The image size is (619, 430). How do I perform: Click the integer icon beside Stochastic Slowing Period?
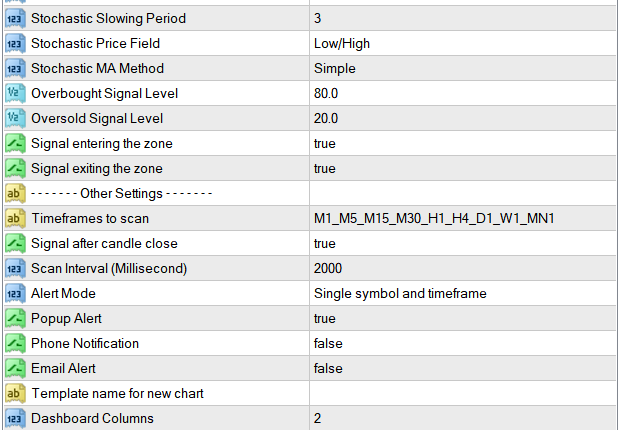pos(15,19)
